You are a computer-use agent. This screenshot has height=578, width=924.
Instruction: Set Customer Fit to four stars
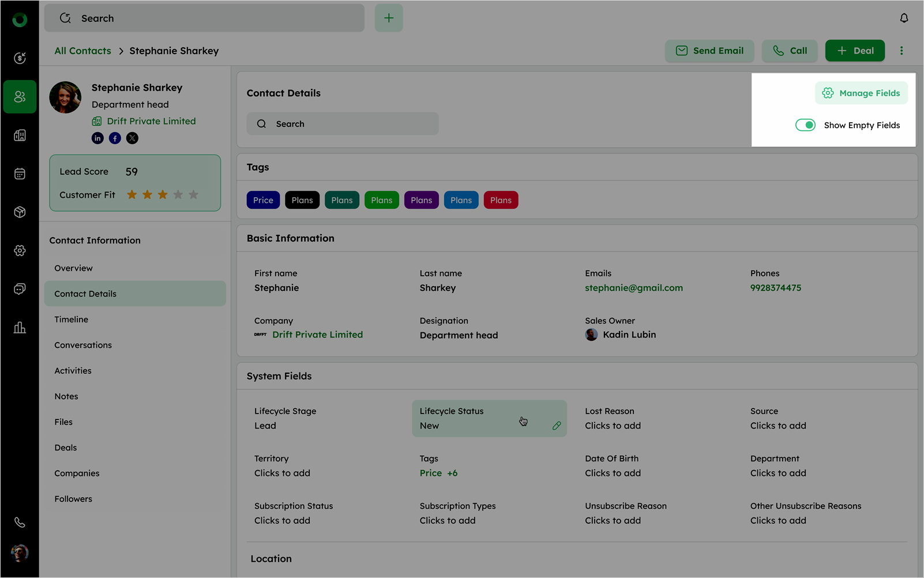coord(178,195)
